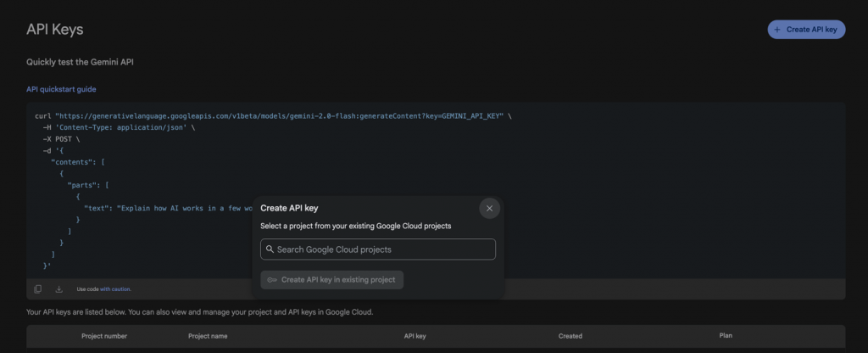The height and width of the screenshot is (353, 868).
Task: Click the curl URL line in the code block
Action: click(x=273, y=115)
